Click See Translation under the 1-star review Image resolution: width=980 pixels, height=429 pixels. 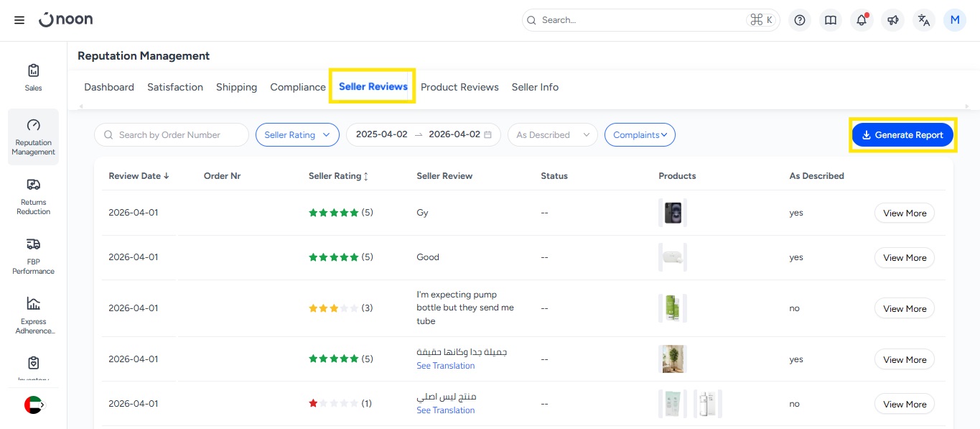[445, 410]
